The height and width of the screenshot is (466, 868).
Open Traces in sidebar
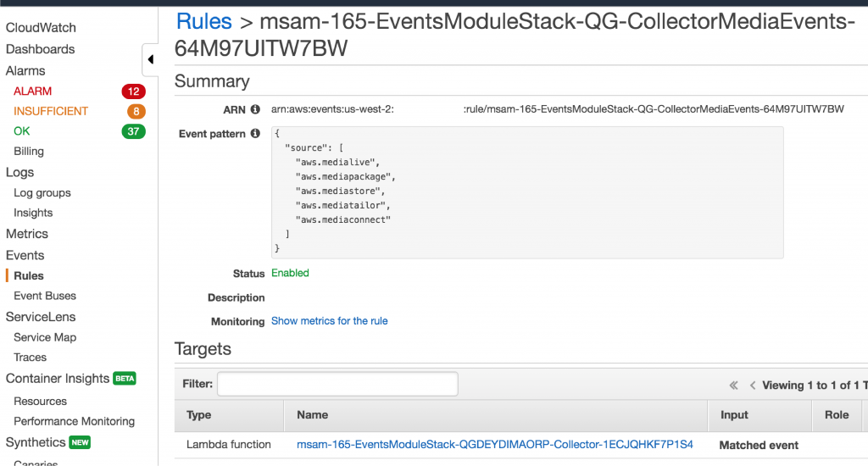30,357
